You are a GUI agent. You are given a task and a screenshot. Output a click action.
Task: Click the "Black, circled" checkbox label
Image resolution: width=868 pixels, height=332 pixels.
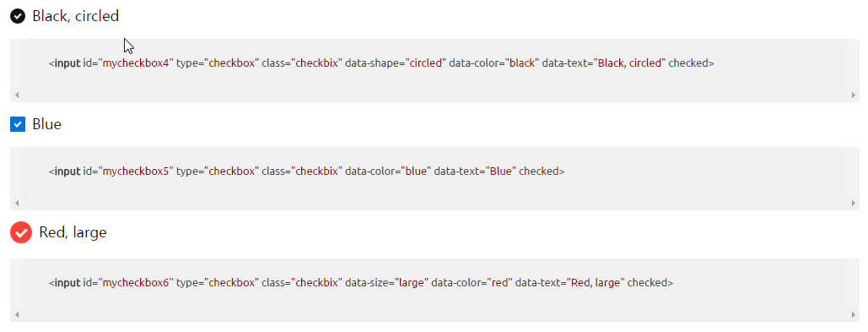click(x=76, y=16)
